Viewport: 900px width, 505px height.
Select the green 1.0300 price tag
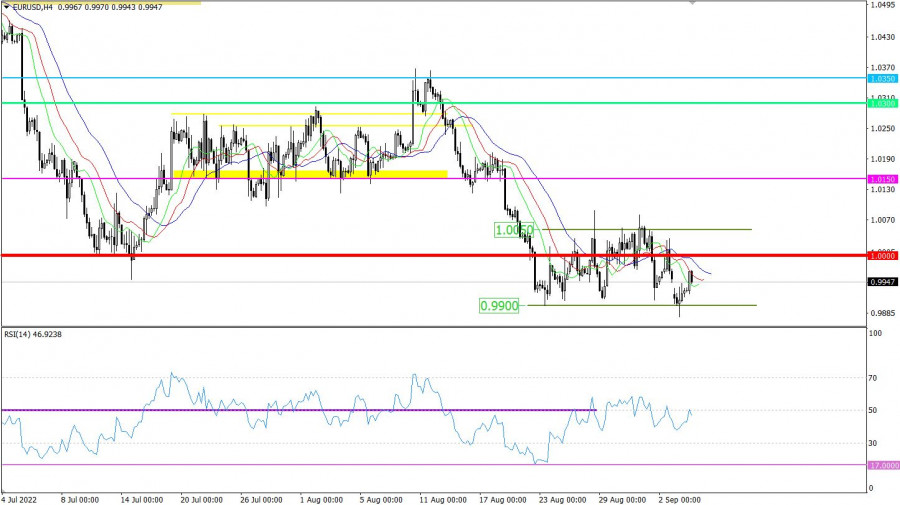pos(882,103)
